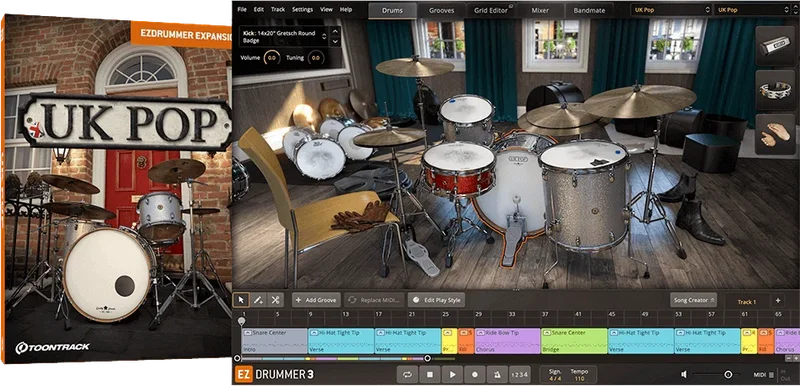
Task: Click the tall crash cymbal above the hi-hat
Action: click(415, 67)
